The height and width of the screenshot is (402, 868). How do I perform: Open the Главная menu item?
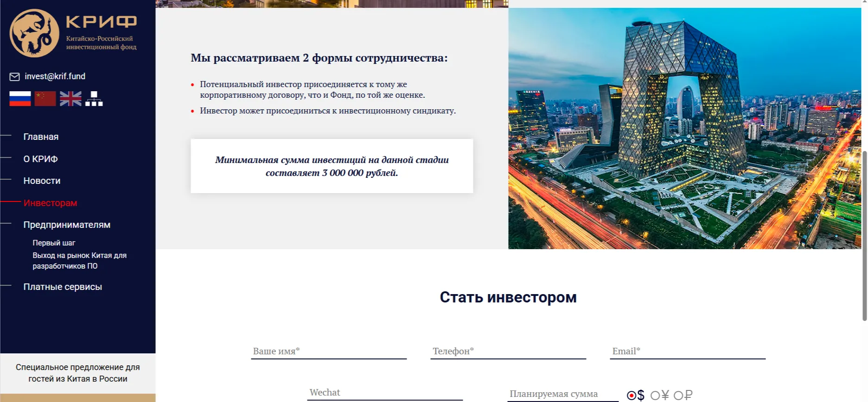(x=41, y=137)
